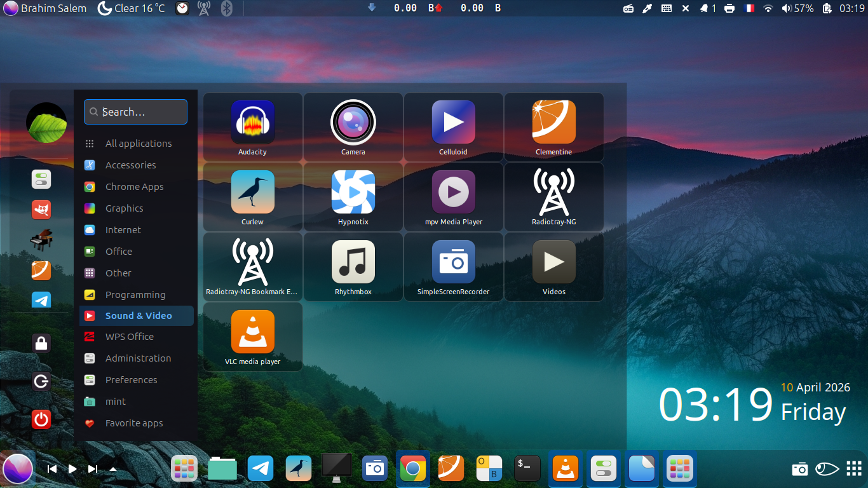868x488 pixels.
Task: Open Rhythmbox music player
Action: click(x=353, y=267)
